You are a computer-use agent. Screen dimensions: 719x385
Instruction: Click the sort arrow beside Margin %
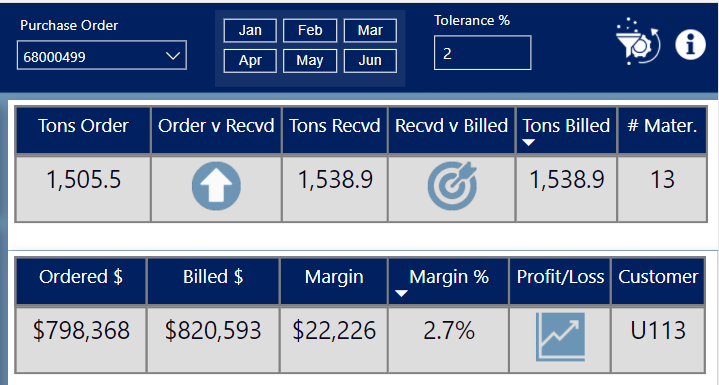point(401,293)
